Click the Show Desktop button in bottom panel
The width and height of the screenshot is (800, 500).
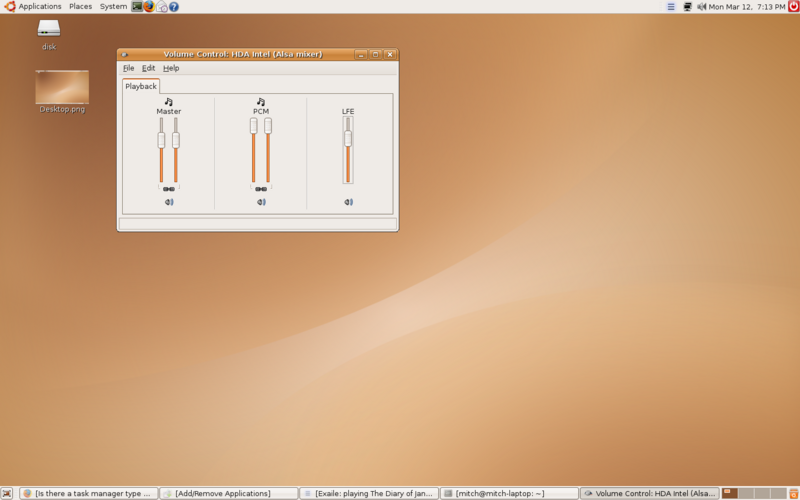[x=7, y=493]
